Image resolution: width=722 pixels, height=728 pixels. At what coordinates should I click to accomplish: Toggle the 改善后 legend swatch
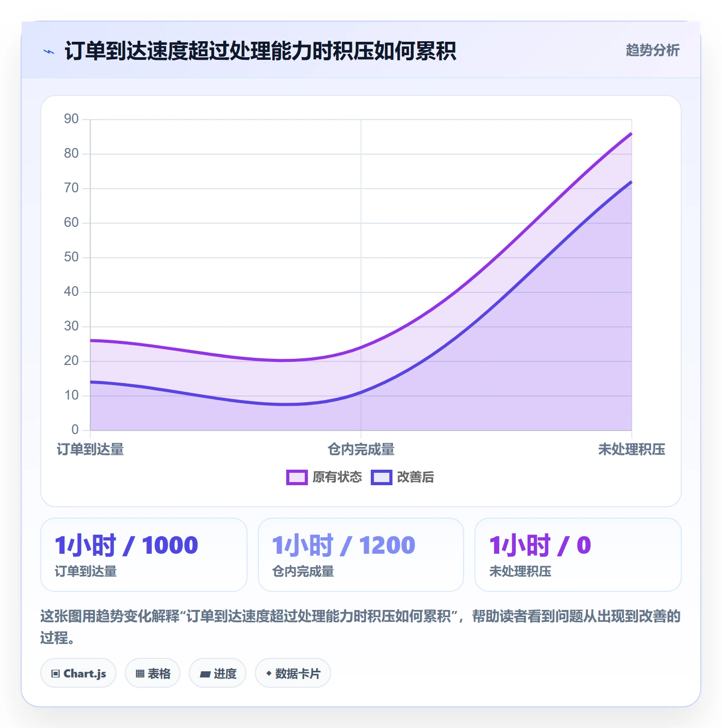(382, 477)
